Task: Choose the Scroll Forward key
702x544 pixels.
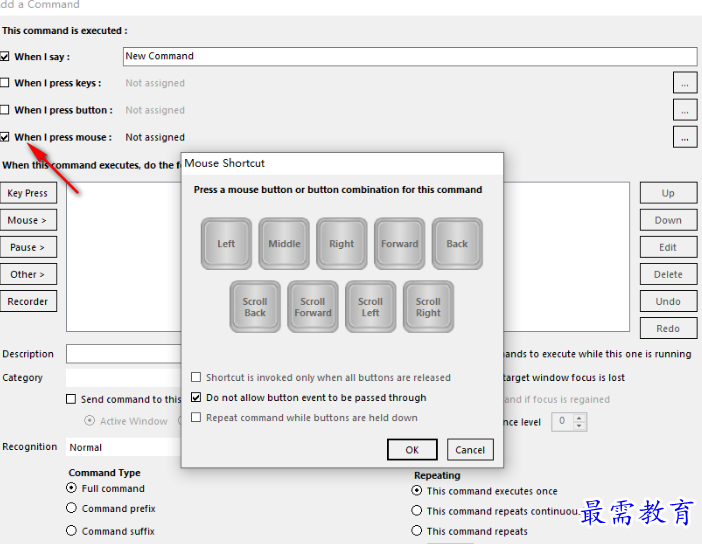Action: tap(313, 307)
